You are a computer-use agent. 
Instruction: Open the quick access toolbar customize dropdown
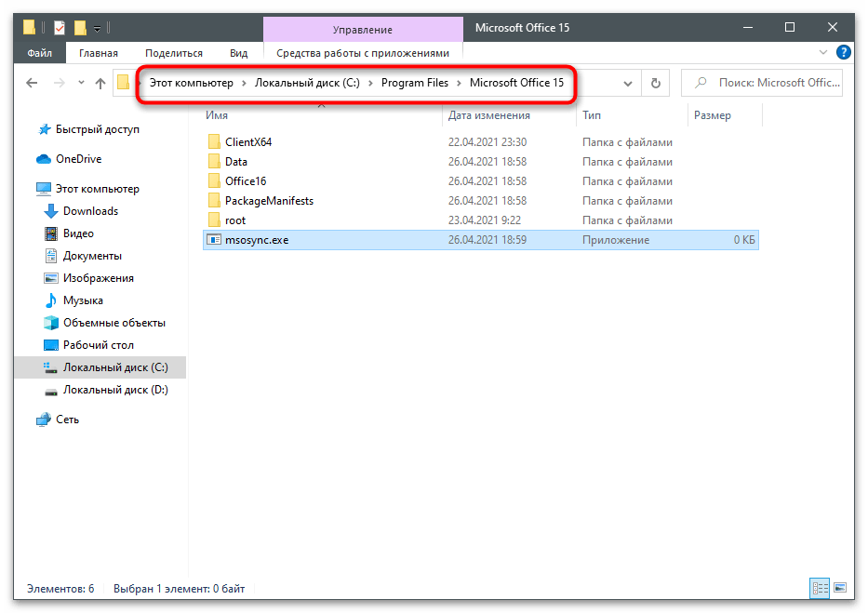(x=97, y=28)
